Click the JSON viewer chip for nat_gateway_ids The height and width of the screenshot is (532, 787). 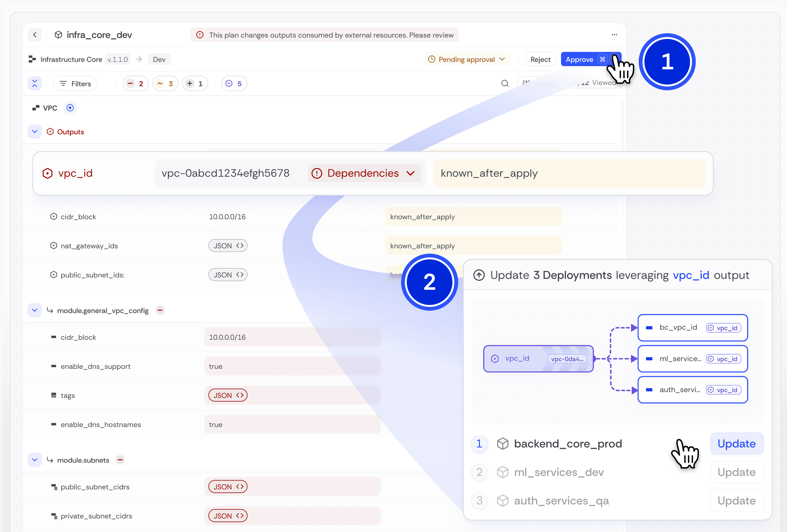(228, 245)
